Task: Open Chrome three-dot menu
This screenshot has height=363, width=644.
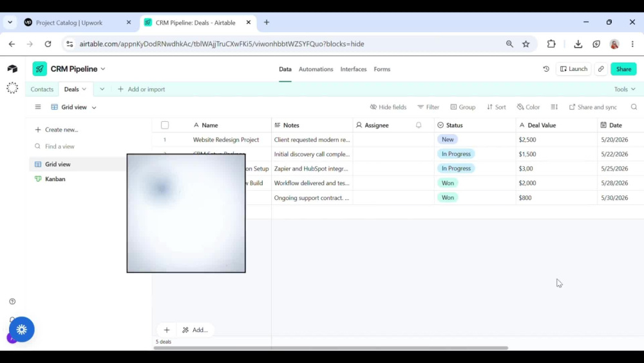Action: [x=632, y=44]
